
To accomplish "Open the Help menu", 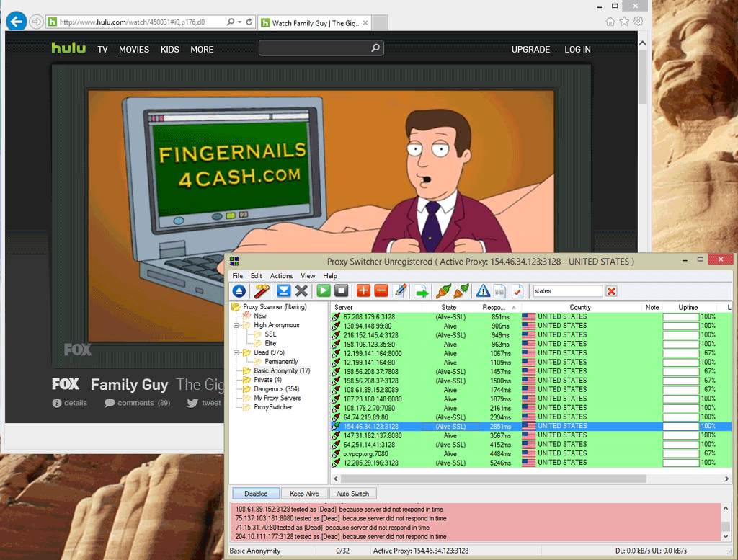I will 330,276.
